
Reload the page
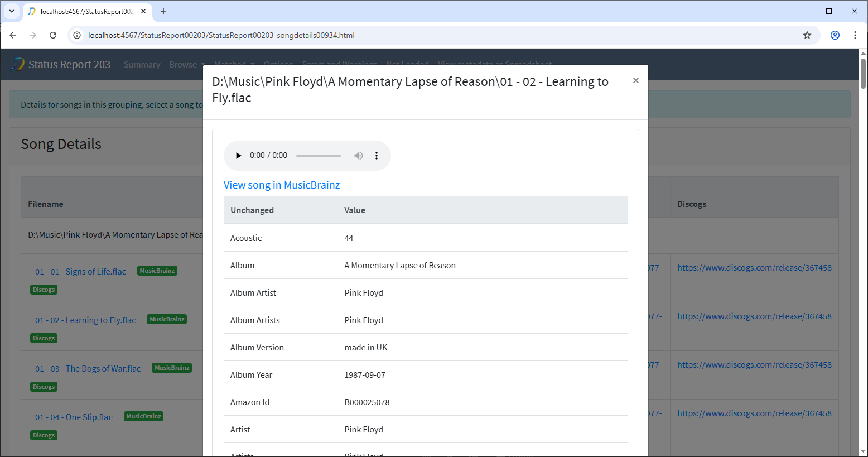(53, 35)
